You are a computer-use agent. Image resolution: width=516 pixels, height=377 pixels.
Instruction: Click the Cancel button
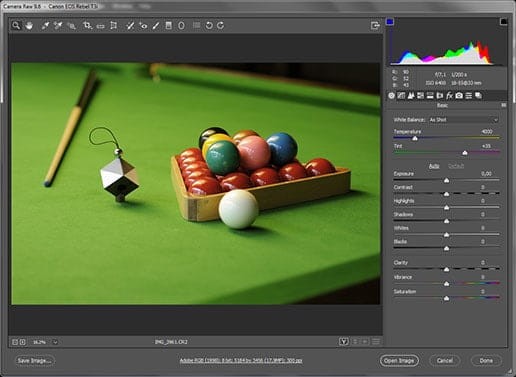point(445,360)
